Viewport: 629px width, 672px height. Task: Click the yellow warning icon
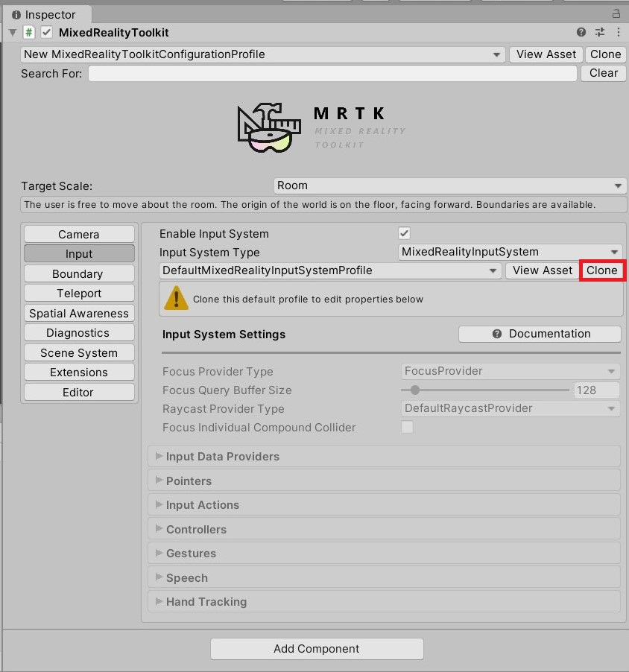click(x=176, y=298)
